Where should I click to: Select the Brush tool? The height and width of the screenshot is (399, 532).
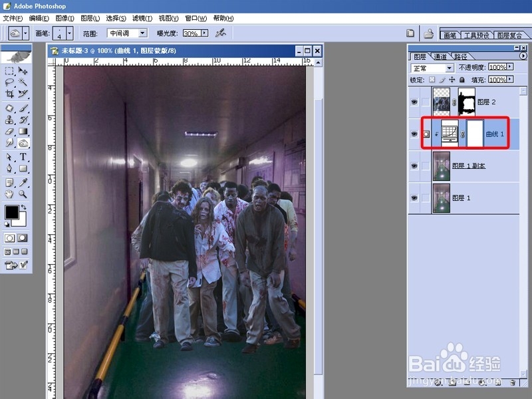coord(23,108)
